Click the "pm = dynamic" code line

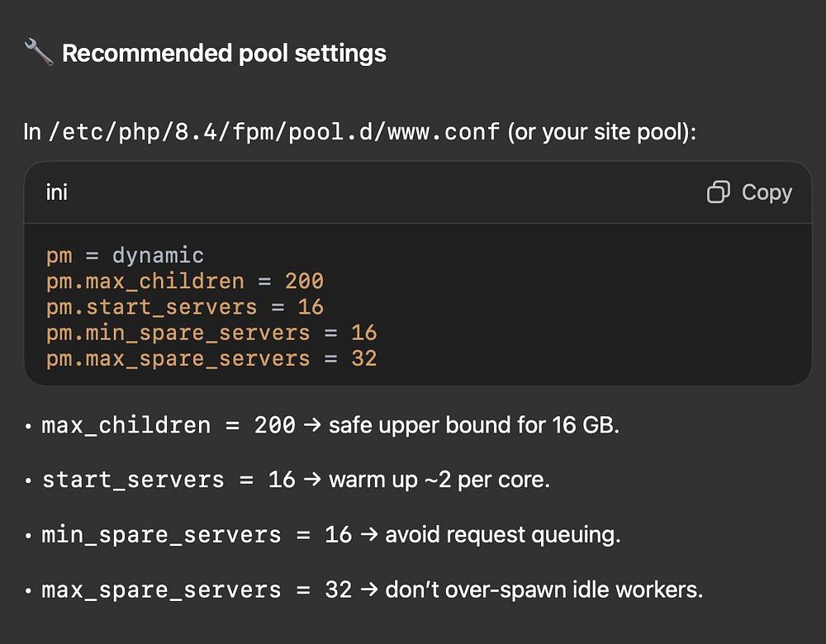click(125, 255)
